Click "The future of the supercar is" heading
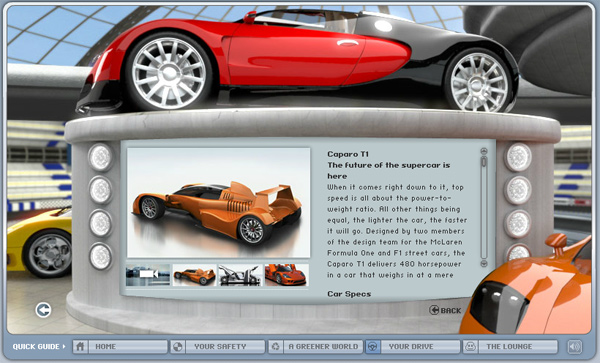The height and width of the screenshot is (363, 600). click(388, 165)
